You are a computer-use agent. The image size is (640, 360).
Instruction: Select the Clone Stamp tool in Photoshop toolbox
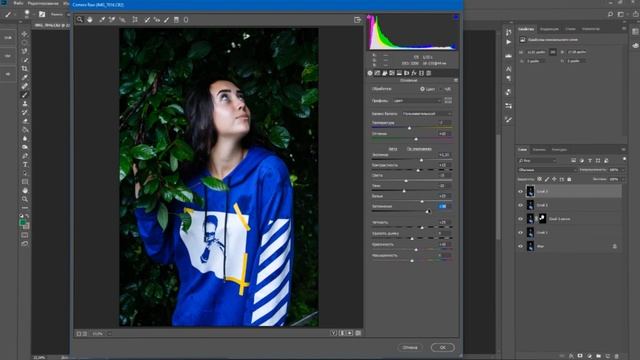(25, 104)
